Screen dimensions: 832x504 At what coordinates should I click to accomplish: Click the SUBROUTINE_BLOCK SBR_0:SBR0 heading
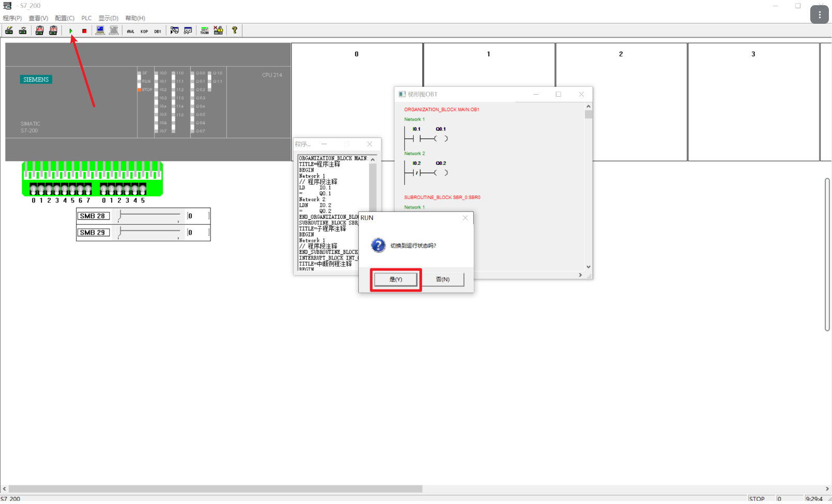point(442,197)
